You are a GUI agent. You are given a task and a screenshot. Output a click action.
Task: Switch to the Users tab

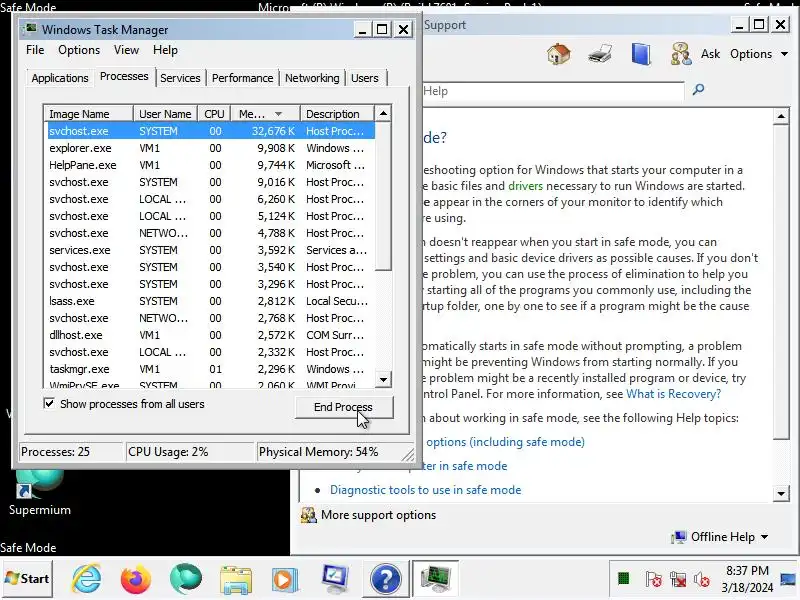pos(365,78)
